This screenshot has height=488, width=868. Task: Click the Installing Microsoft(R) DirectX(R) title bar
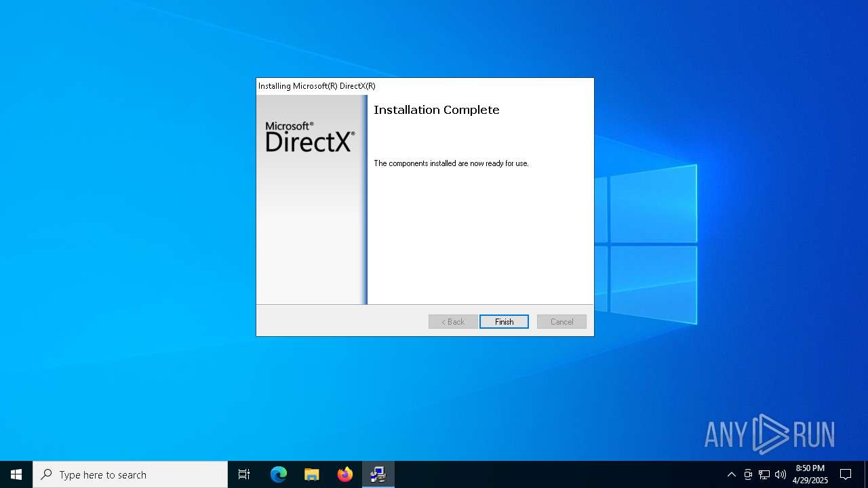pos(425,86)
